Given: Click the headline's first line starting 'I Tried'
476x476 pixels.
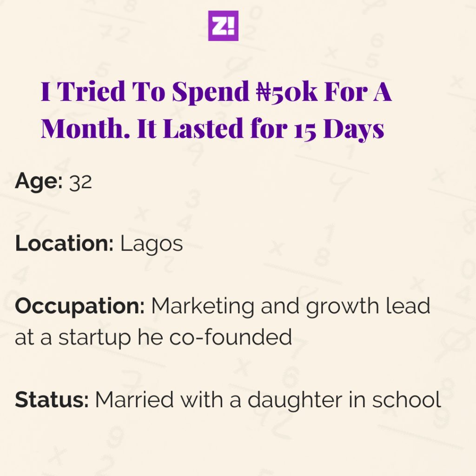Looking at the screenshot, I should click(216, 92).
